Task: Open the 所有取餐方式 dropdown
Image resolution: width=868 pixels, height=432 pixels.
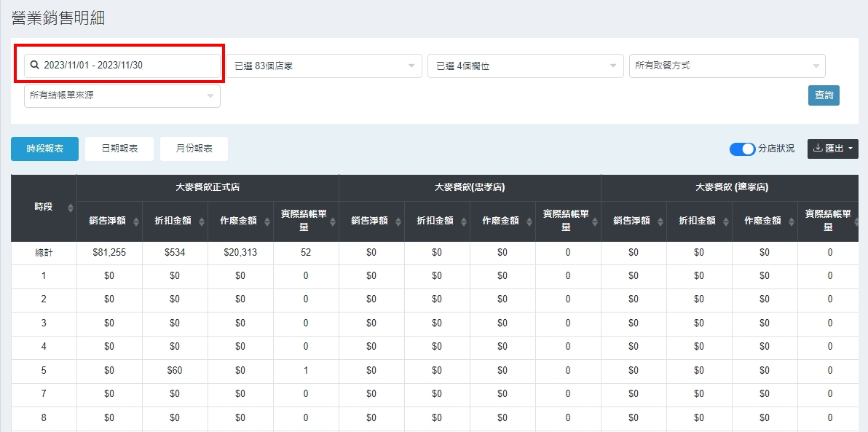Action: (727, 66)
